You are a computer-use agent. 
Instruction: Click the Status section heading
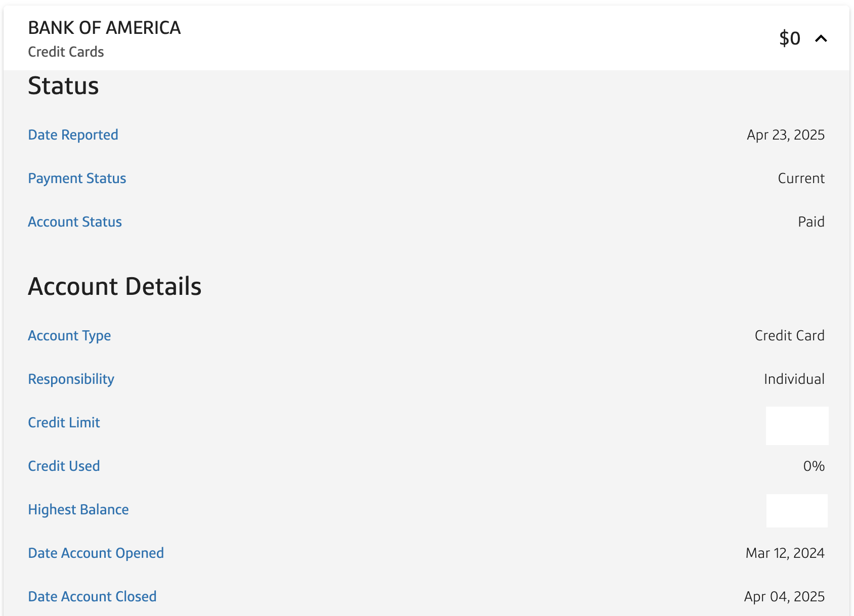point(63,86)
